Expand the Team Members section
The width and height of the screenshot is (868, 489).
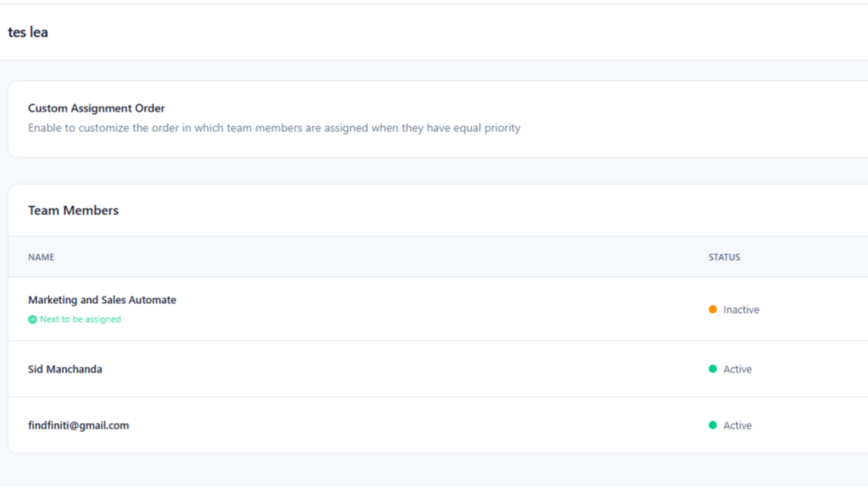(73, 210)
